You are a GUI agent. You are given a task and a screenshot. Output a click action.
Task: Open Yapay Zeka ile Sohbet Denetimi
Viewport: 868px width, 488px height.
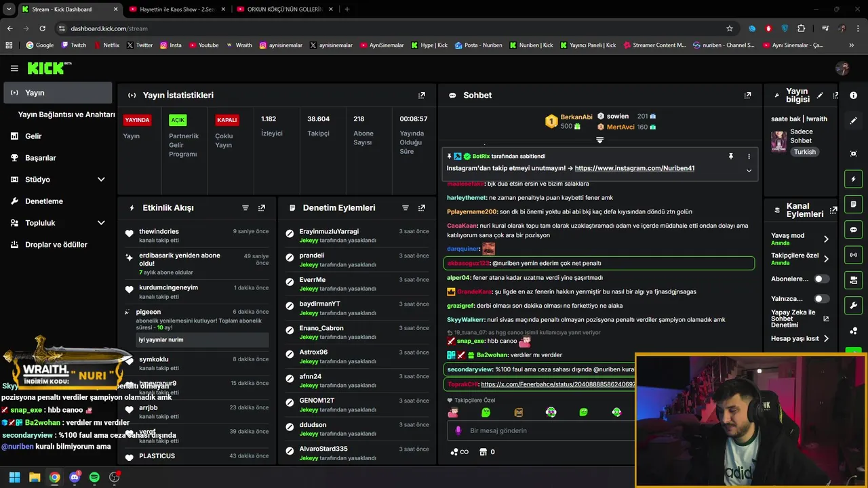pos(800,319)
